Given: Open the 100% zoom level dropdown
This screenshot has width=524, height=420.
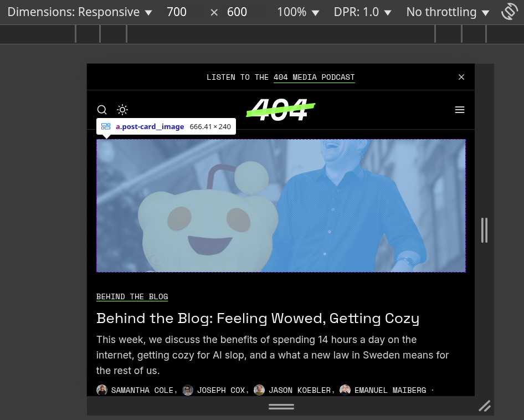Looking at the screenshot, I should [x=297, y=11].
